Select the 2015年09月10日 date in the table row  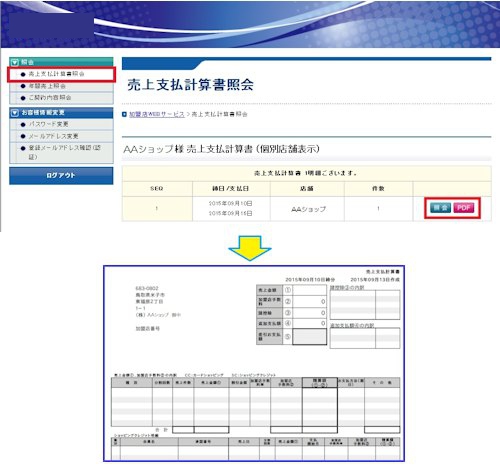coord(231,203)
